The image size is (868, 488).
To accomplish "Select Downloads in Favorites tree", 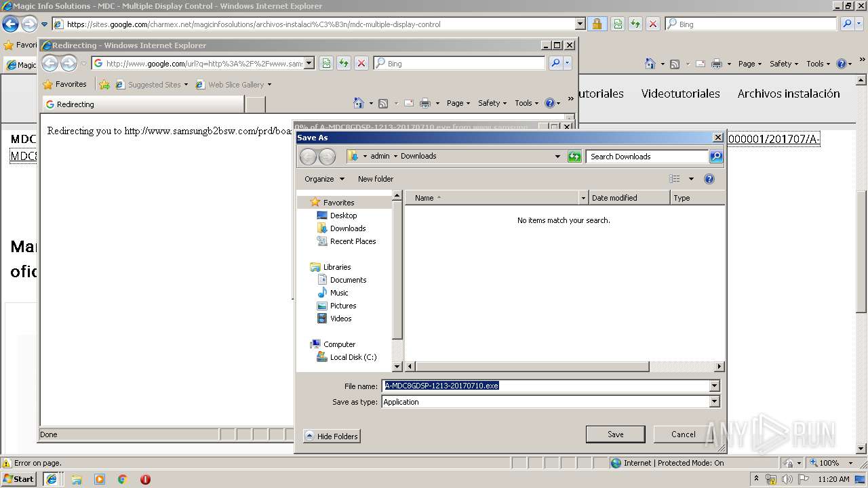I will pos(348,228).
